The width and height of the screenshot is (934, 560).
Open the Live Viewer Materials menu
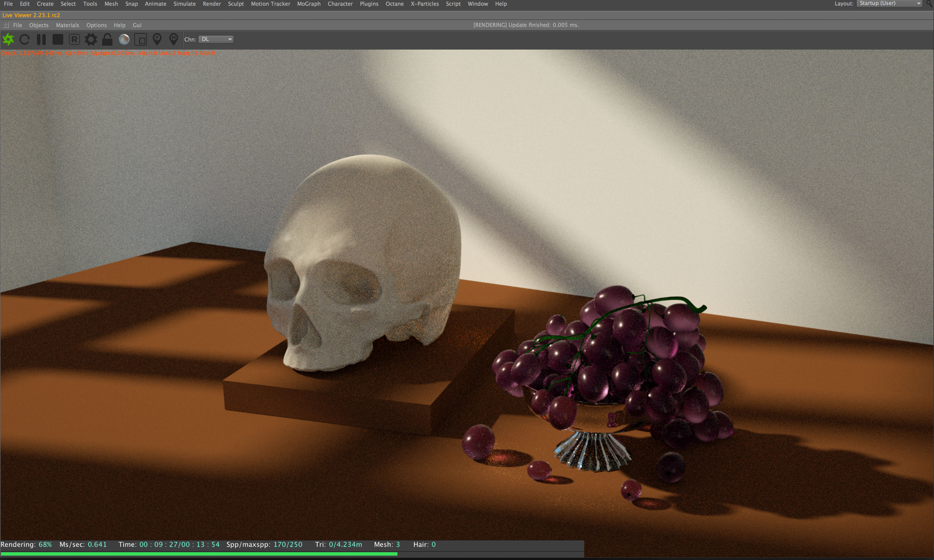coord(67,25)
